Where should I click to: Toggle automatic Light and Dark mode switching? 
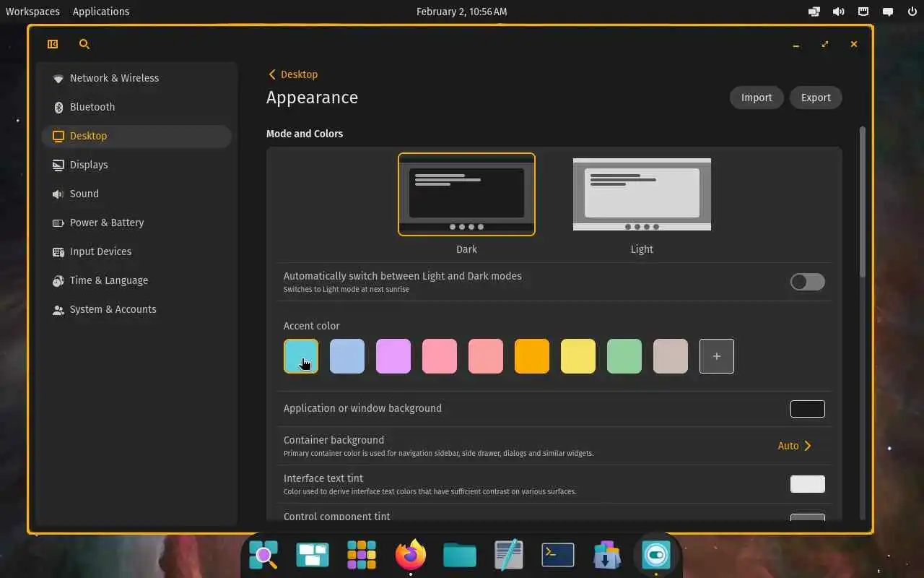tap(807, 282)
